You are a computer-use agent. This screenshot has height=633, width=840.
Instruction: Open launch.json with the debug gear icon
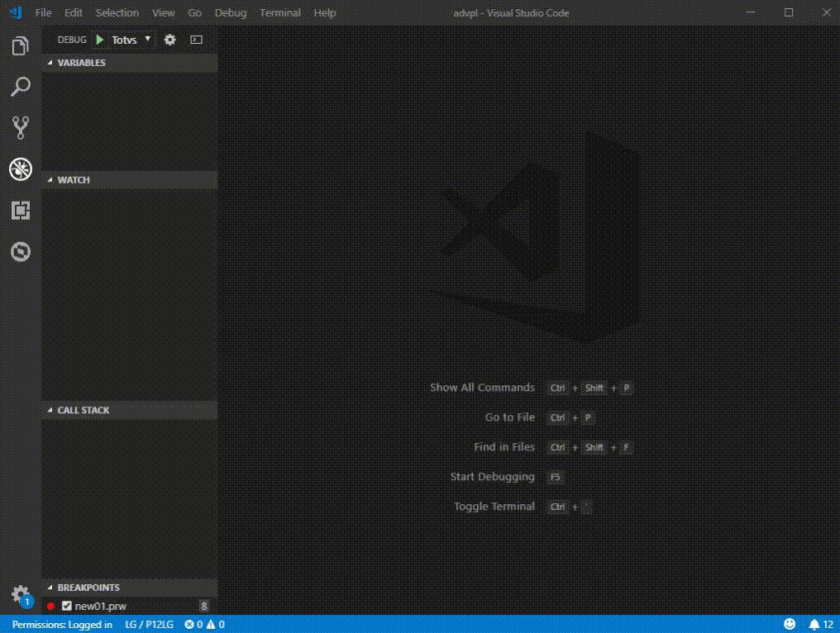pyautogui.click(x=169, y=40)
